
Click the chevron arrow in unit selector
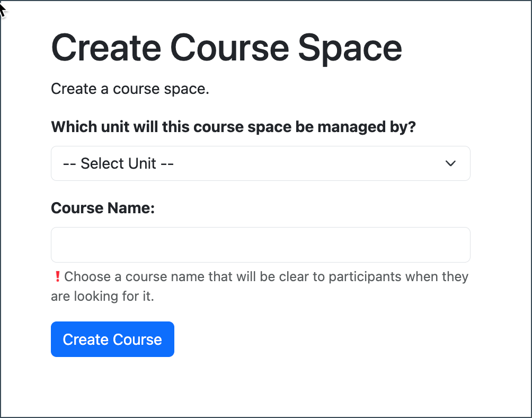coord(450,163)
